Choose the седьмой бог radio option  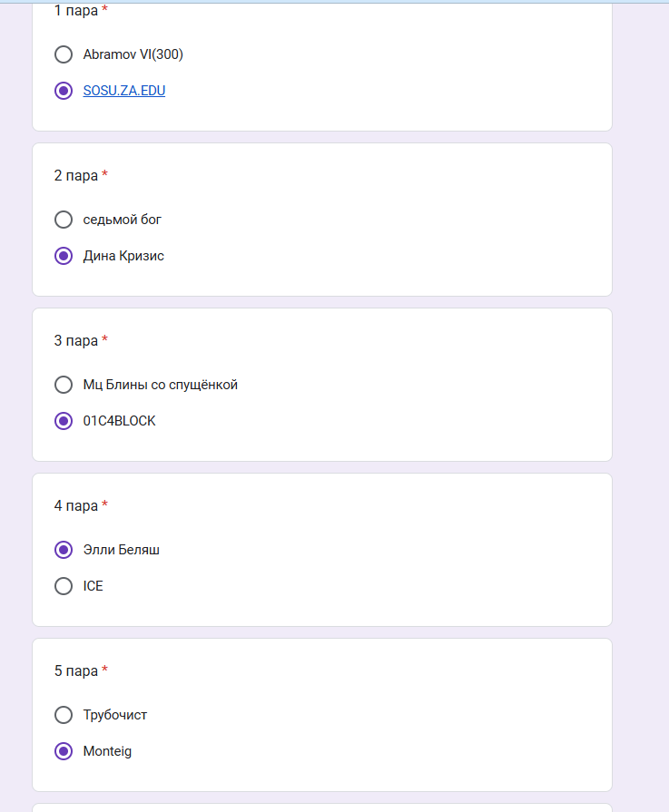click(64, 220)
